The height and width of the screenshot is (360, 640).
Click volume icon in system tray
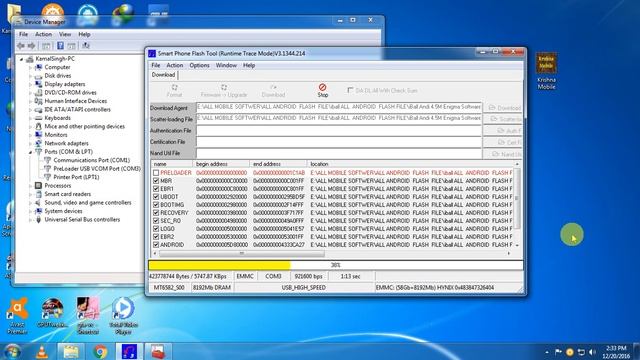pos(593,352)
